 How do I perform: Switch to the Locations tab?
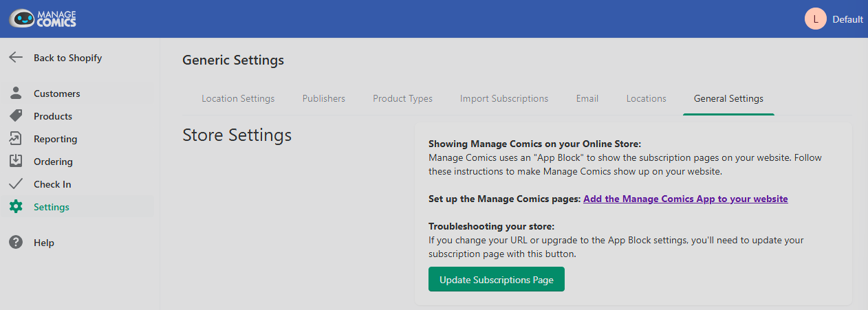coord(647,98)
